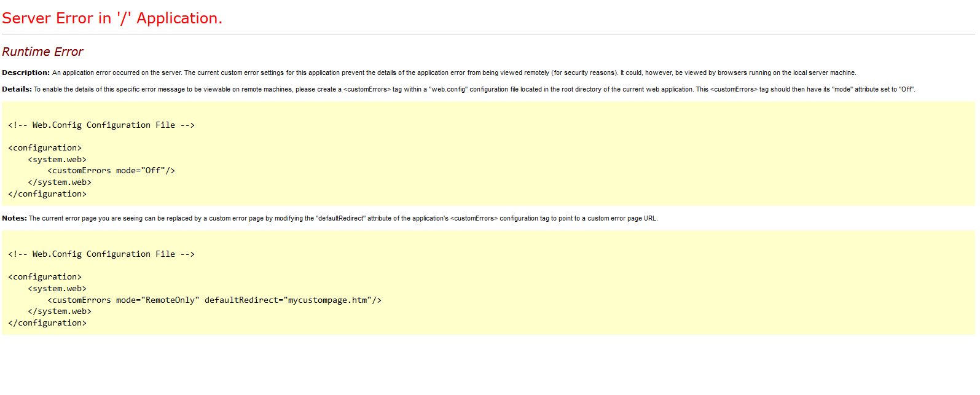Click closing </configuration> tag in second code block

click(x=47, y=323)
